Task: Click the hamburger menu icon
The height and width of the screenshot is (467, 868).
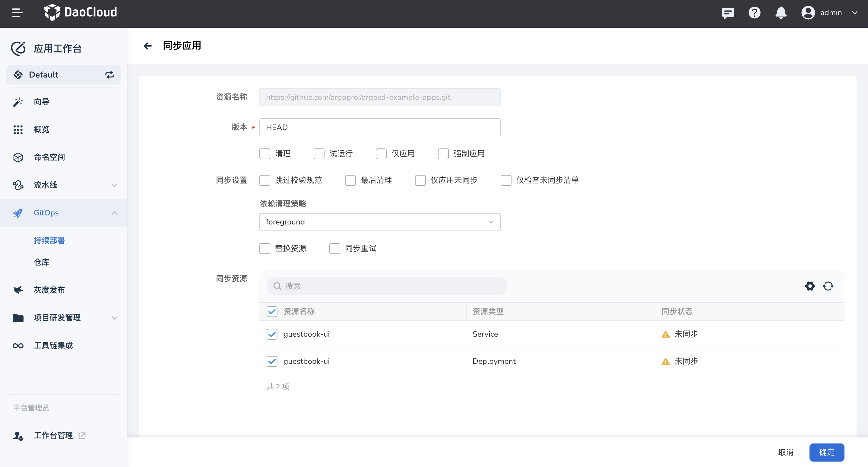Action: [x=17, y=13]
